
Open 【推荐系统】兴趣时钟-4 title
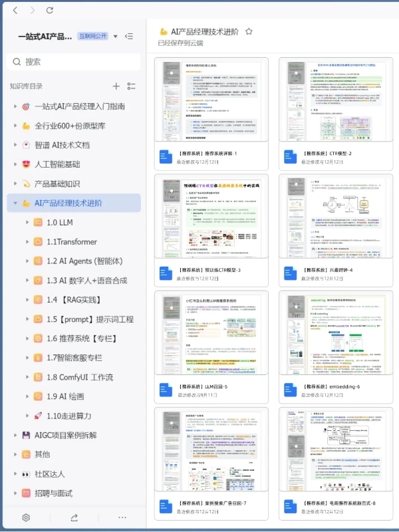pos(328,270)
